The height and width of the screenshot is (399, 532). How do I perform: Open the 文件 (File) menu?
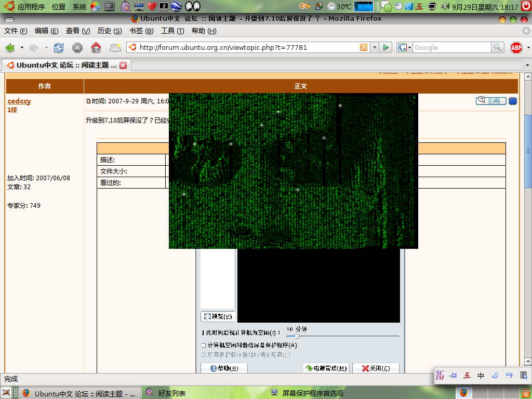click(16, 31)
